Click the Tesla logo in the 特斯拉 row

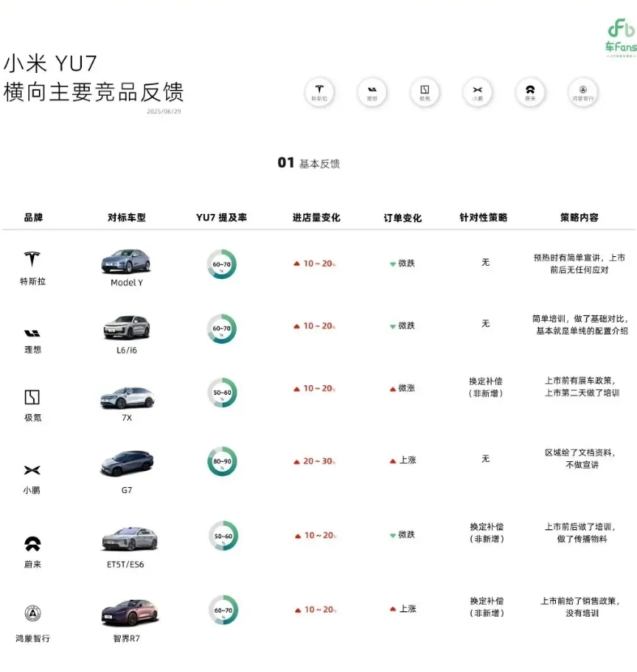[32, 259]
